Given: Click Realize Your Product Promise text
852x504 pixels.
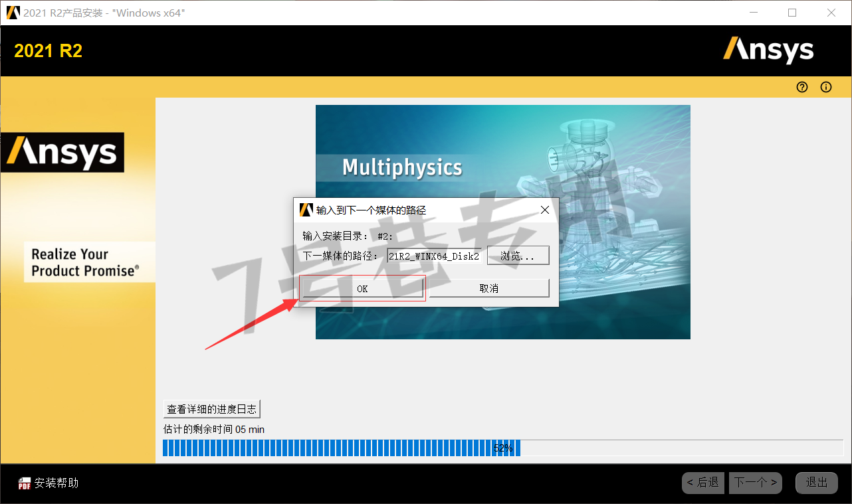Looking at the screenshot, I should (x=86, y=262).
